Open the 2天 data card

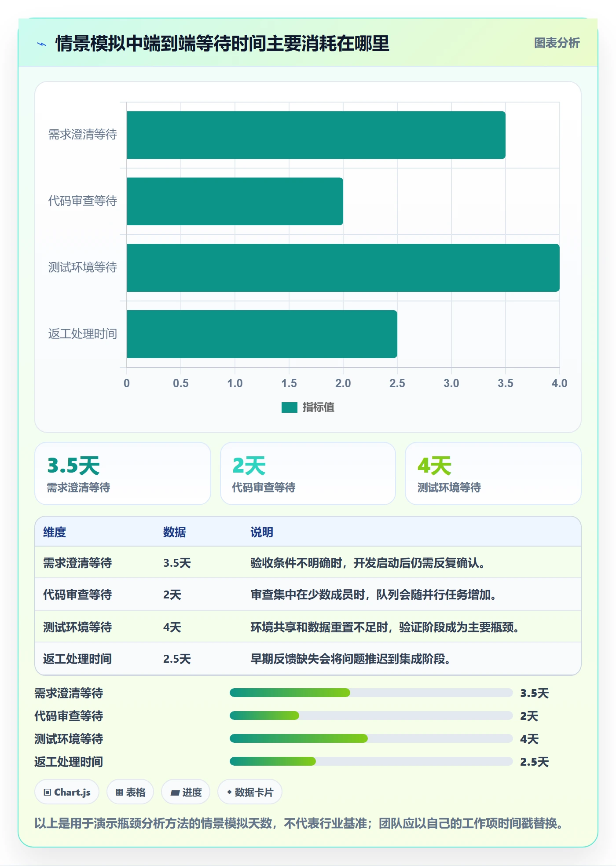tap(308, 473)
